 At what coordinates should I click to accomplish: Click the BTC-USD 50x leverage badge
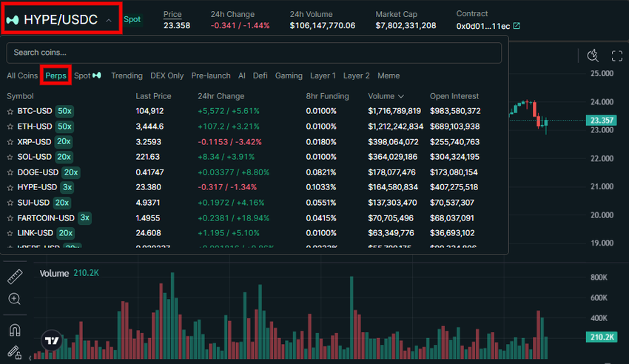click(x=64, y=111)
